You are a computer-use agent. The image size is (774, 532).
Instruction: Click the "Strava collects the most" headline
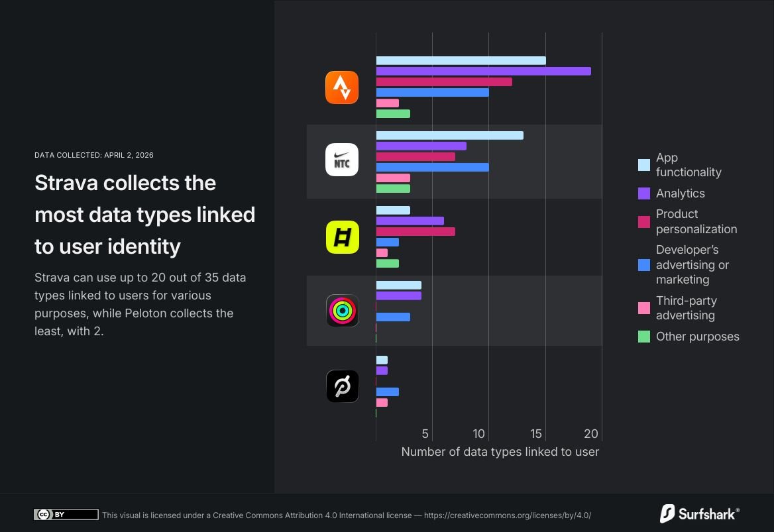click(x=144, y=214)
